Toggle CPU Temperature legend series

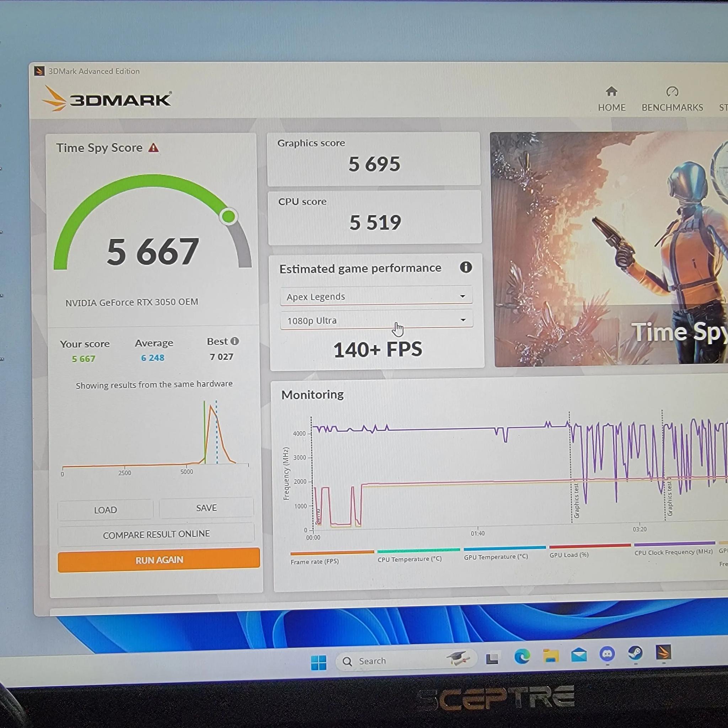(409, 559)
